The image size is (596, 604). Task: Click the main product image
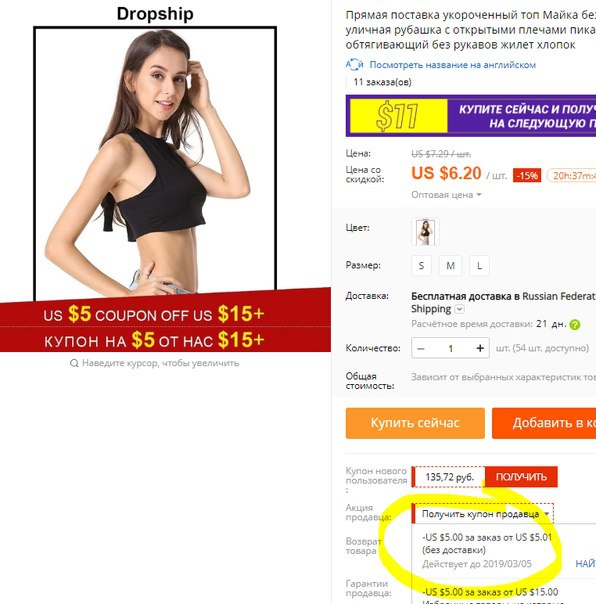coord(155,162)
